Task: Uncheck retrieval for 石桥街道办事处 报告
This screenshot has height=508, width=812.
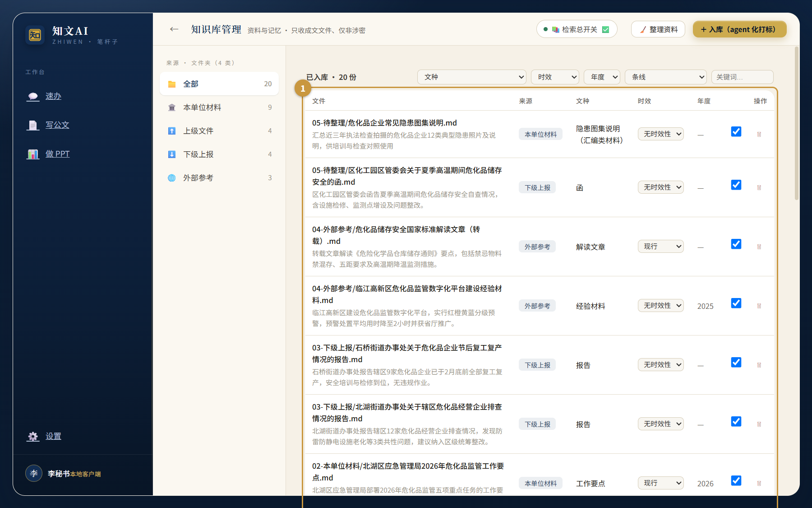Action: click(736, 362)
